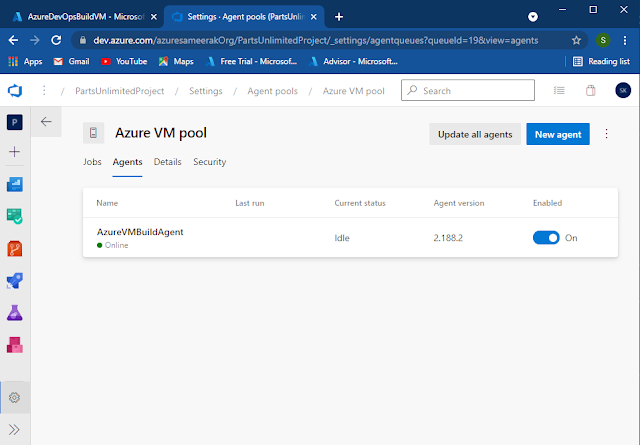Open the Reading list button

pos(602,61)
